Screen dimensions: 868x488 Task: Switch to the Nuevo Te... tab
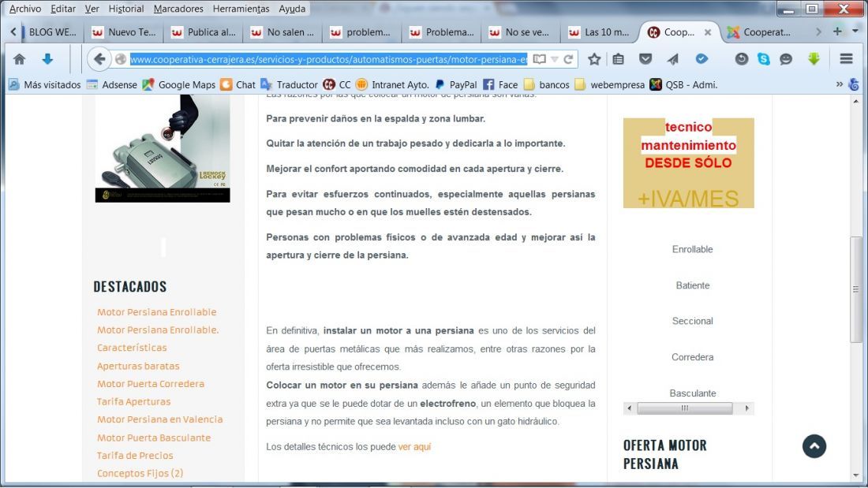(x=124, y=32)
